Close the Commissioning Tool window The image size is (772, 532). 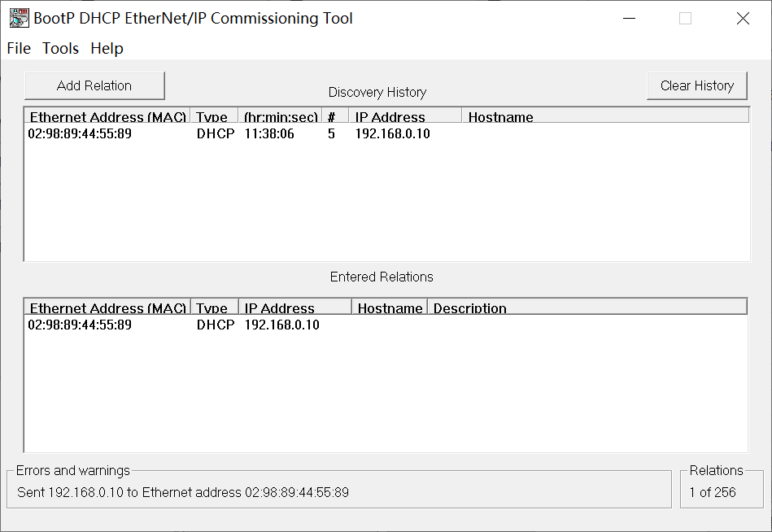click(x=743, y=19)
